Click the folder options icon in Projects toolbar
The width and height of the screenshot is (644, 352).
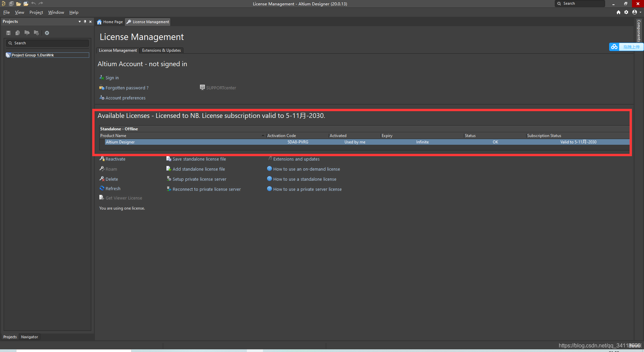point(37,33)
